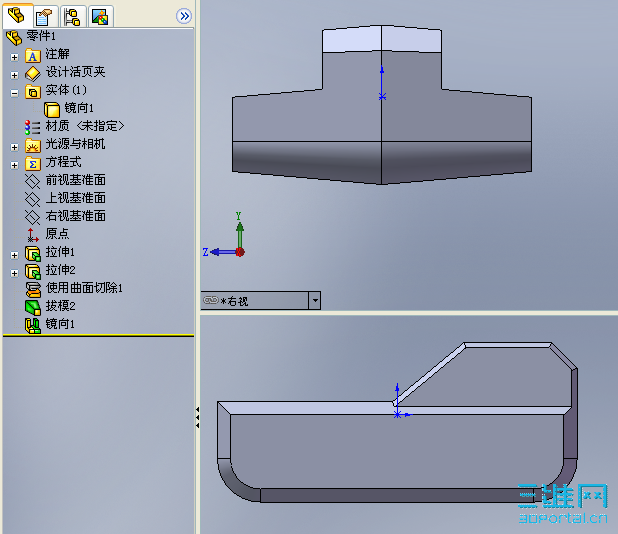Screen dimensions: 618x534
Task: Select the 设计活页夹 label
Action: pos(75,72)
